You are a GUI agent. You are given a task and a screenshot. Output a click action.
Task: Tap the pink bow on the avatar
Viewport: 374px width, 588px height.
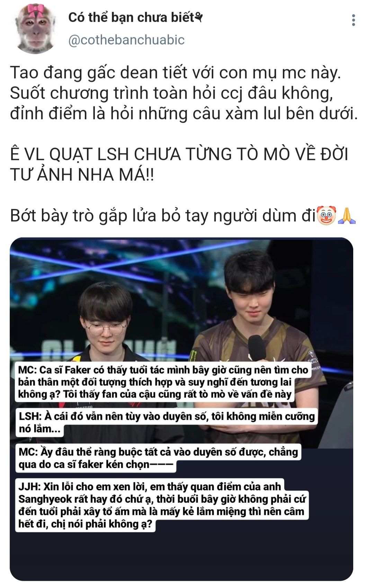coord(35,11)
